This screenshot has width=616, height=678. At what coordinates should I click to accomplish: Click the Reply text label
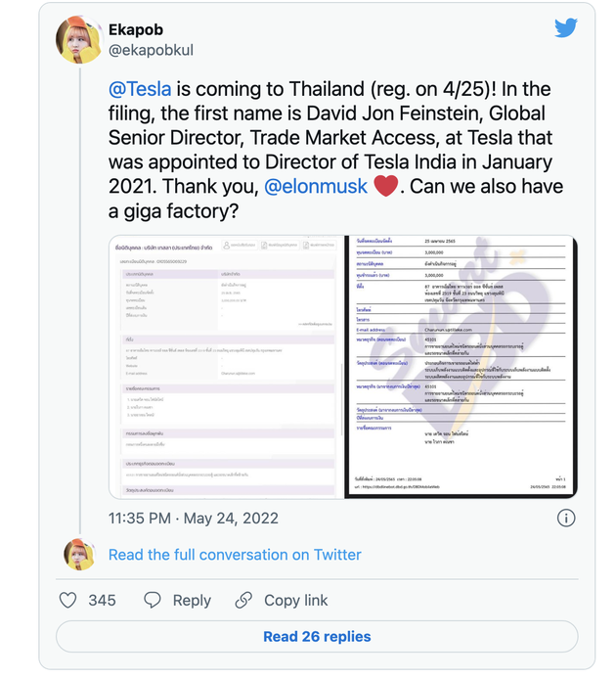point(192,600)
